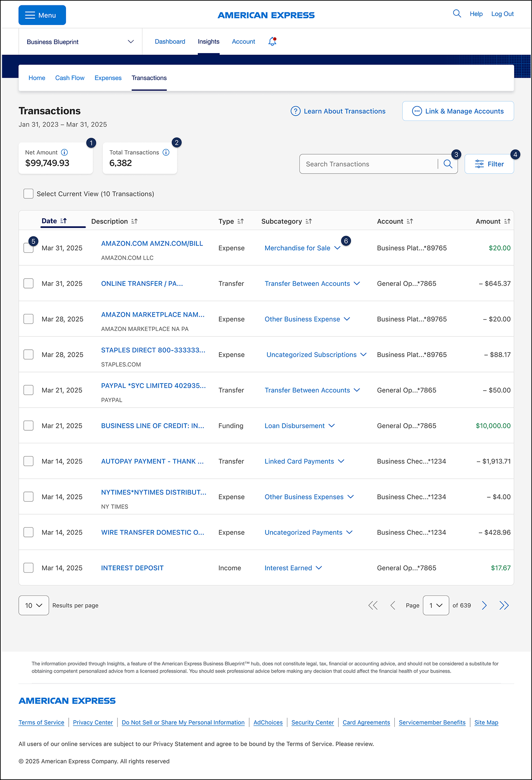Sort by the Amount column icon
532x780 pixels.
tap(507, 221)
